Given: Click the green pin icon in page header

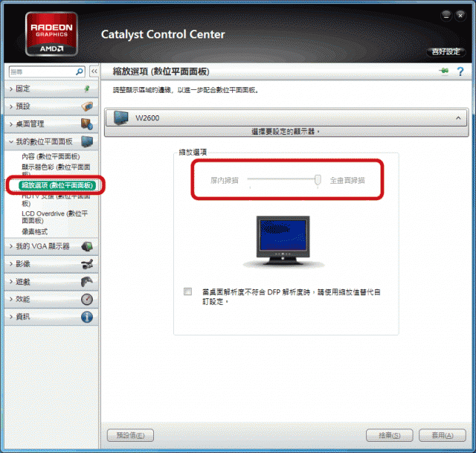Looking at the screenshot, I should click(444, 71).
